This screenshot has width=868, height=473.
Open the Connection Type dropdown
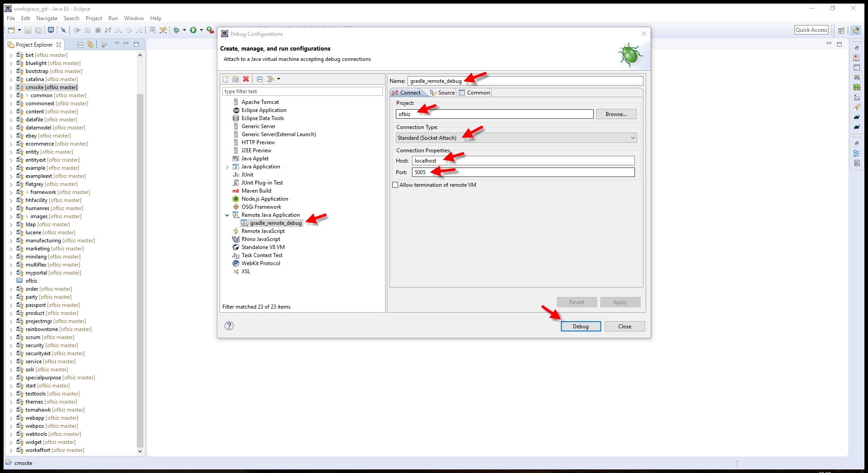point(516,138)
